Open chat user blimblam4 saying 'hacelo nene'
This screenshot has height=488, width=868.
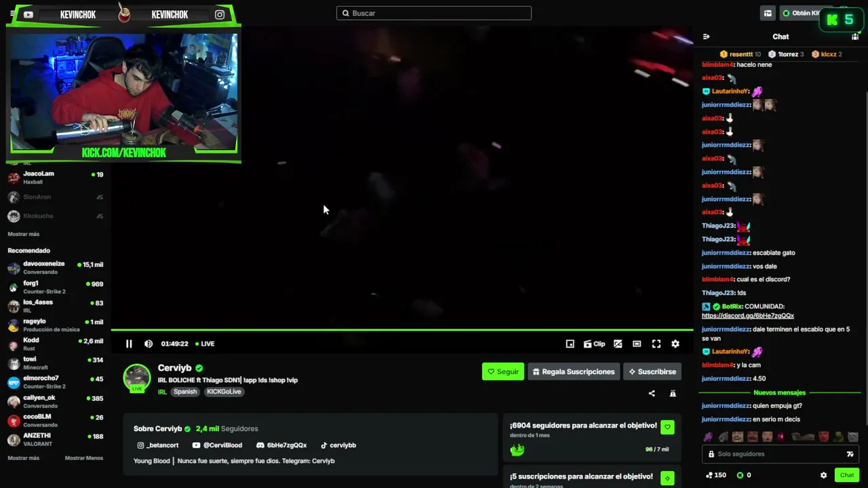click(717, 64)
